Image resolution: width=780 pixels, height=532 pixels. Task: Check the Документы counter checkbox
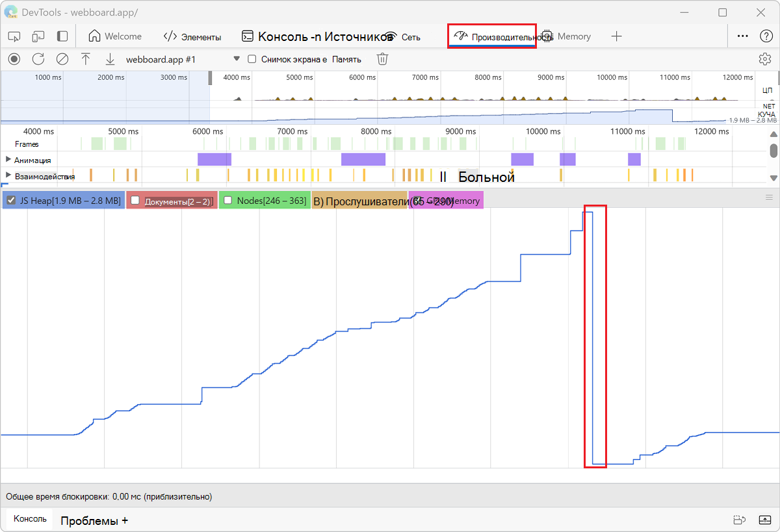136,201
